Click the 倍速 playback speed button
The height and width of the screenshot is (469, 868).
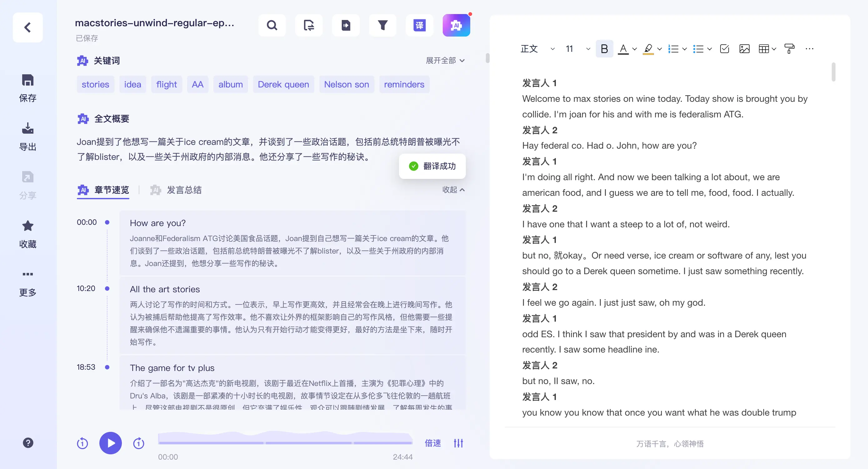433,443
